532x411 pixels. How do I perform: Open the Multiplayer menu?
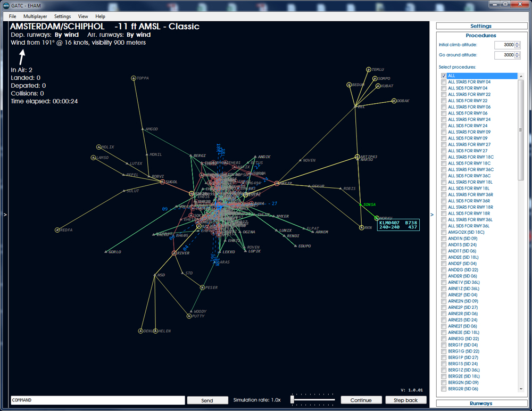tap(35, 17)
